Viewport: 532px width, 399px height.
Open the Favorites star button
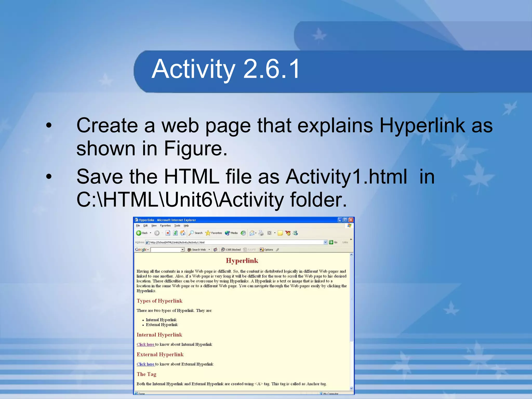pos(214,233)
